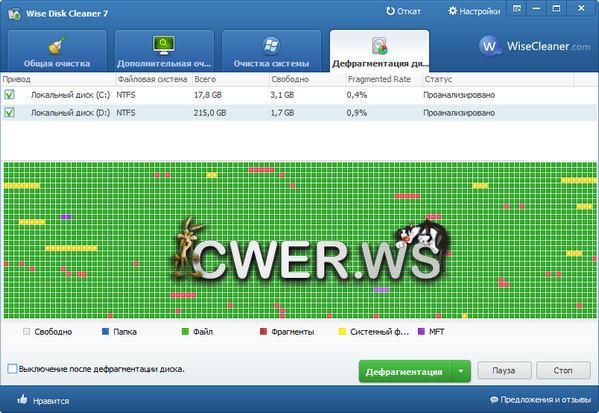Viewport: 599px width, 413px height.
Task: Enable Выключение после дефрагментации диска checkbox
Action: [12, 369]
